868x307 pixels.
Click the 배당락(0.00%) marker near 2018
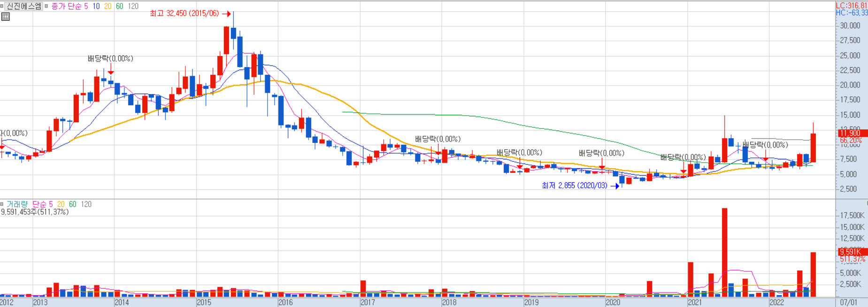coord(438,139)
